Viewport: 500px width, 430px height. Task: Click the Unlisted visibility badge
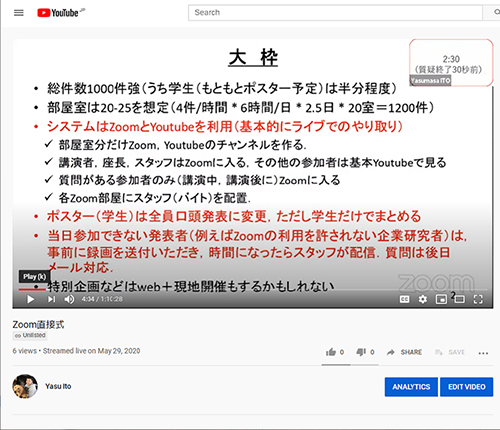30,336
